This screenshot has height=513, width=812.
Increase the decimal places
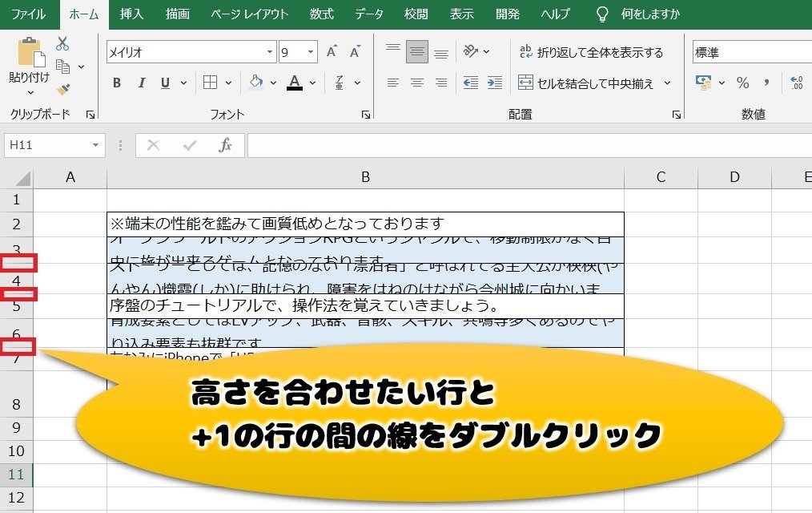(x=796, y=83)
